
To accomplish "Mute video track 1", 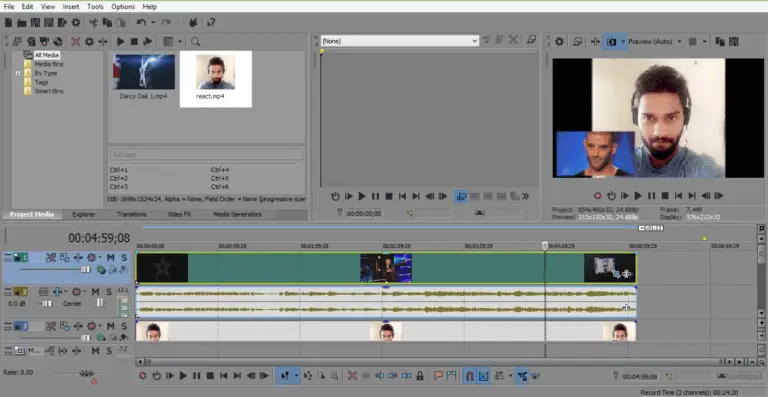I will coord(111,257).
